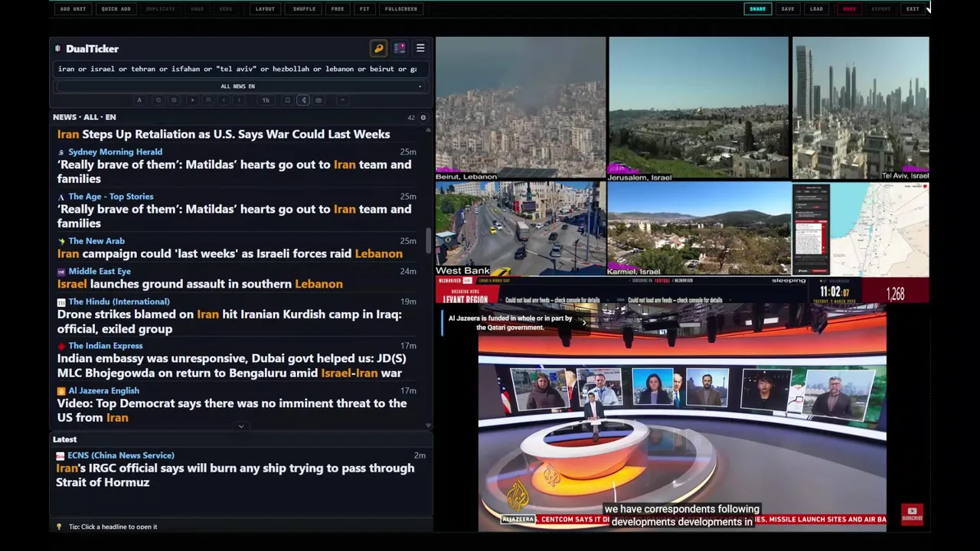Click the YouTube subscribe icon on Al Jazeera video
980x551 pixels.
click(912, 514)
